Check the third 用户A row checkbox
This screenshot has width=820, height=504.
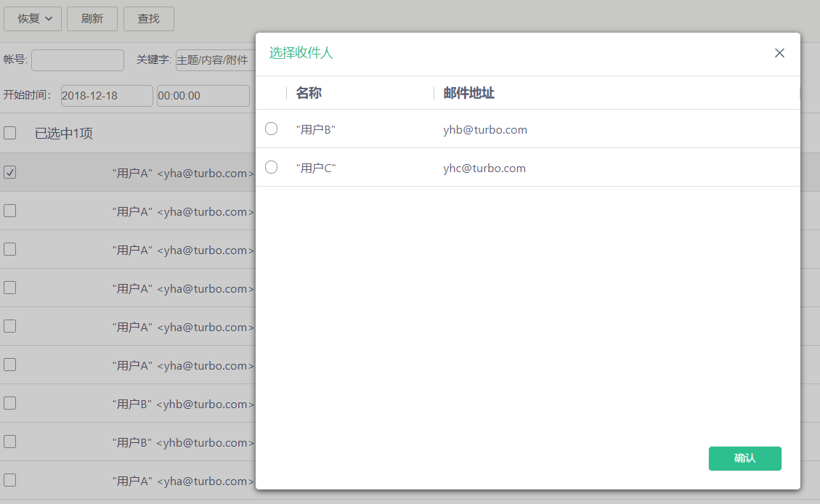10,249
